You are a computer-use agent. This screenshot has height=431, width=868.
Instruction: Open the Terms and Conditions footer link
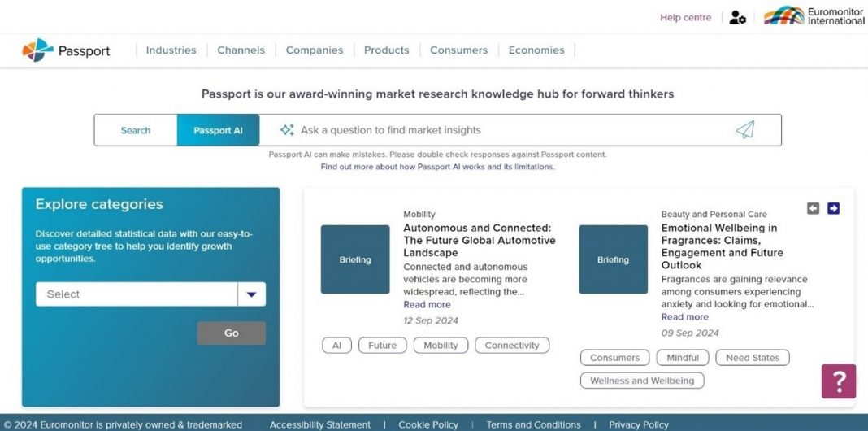534,425
